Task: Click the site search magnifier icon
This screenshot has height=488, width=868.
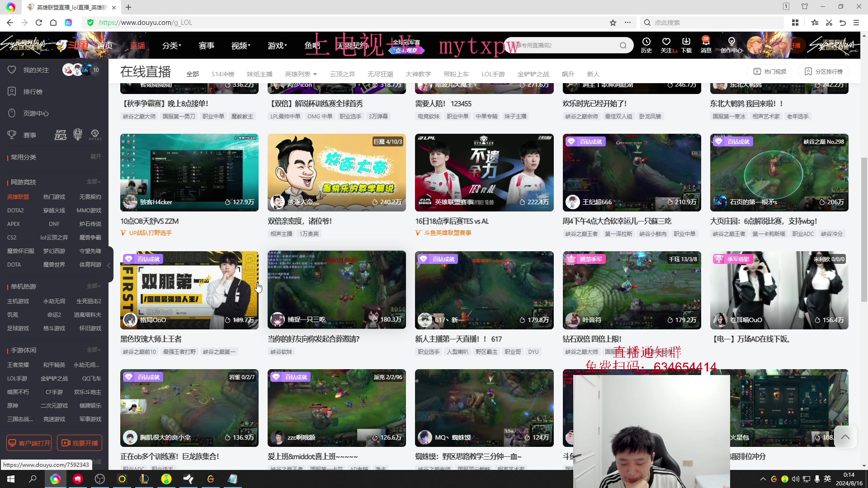Action: (x=623, y=45)
